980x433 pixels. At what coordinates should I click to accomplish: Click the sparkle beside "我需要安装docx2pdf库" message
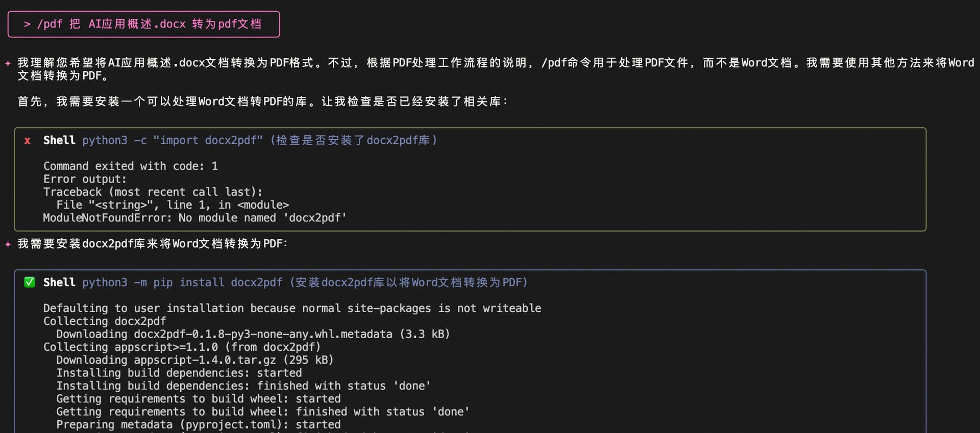8,244
